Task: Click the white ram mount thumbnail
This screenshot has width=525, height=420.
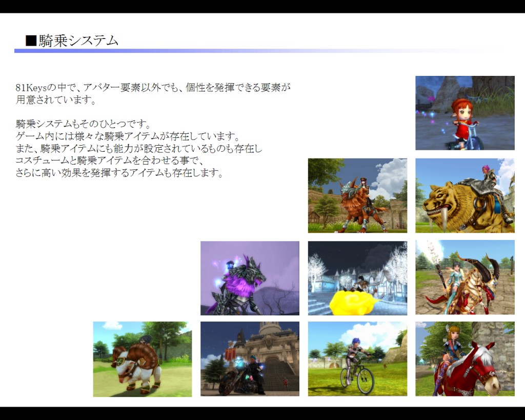Action: pos(143,359)
